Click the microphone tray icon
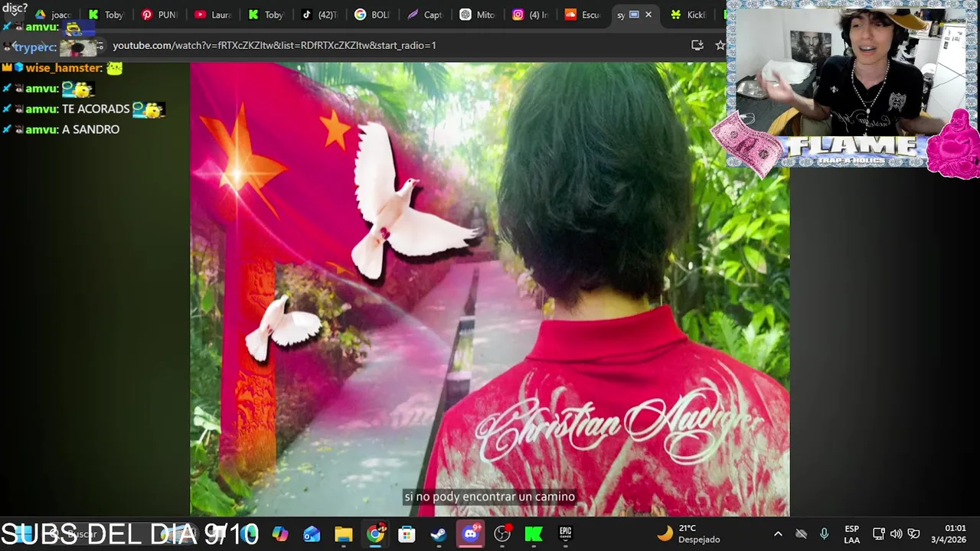 825,534
